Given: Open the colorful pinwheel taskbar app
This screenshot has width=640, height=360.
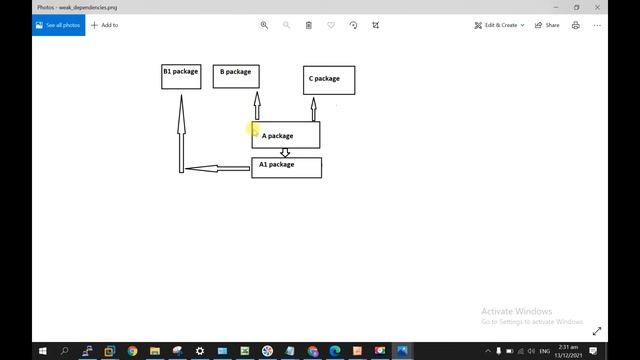Looking at the screenshot, I should pos(267,351).
